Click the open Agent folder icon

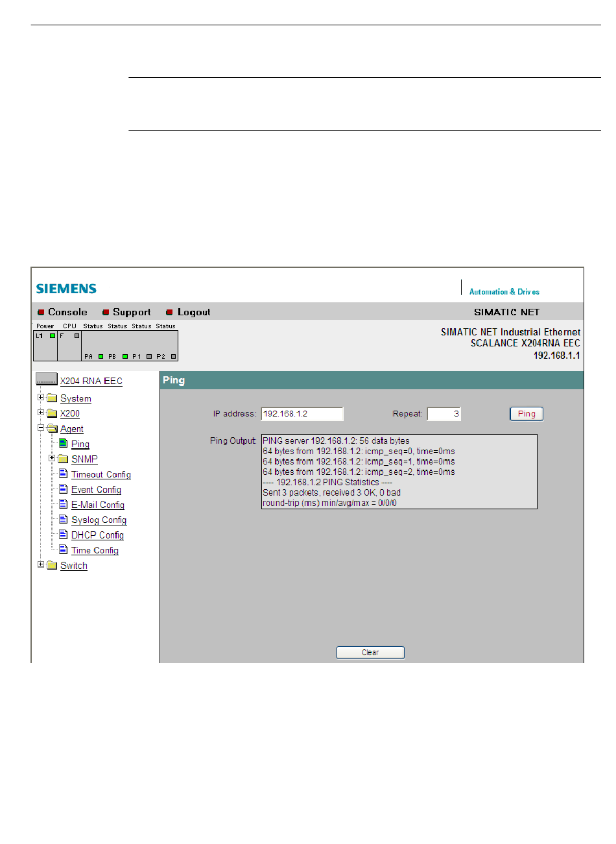[x=52, y=429]
